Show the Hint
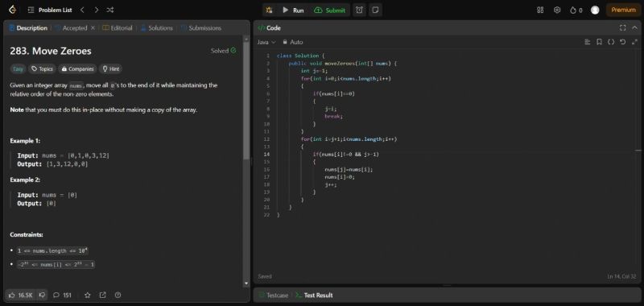The height and width of the screenshot is (306, 644). point(110,69)
